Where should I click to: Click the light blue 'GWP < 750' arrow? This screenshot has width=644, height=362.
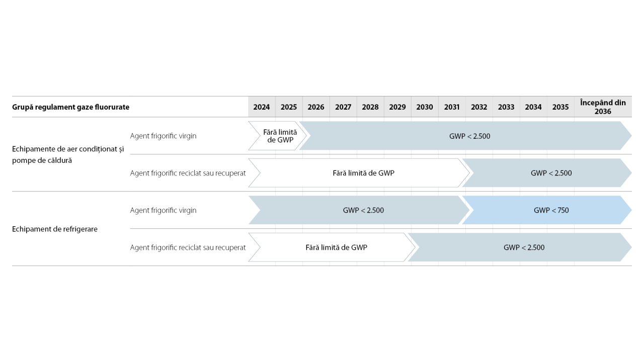(x=547, y=210)
